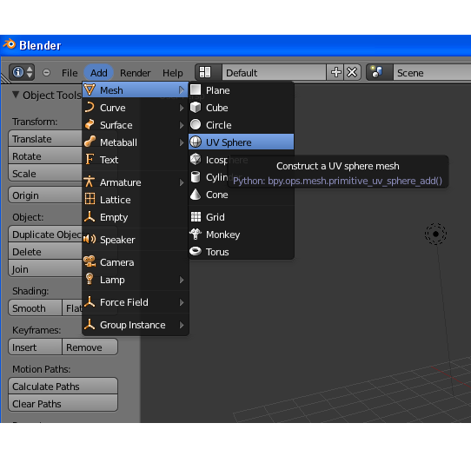Collapse the header menus with the minus icon

point(46,73)
